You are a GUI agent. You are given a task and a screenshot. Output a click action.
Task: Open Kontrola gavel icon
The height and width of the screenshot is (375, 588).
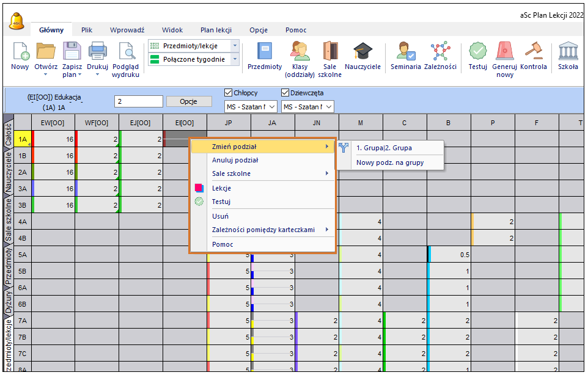534,51
